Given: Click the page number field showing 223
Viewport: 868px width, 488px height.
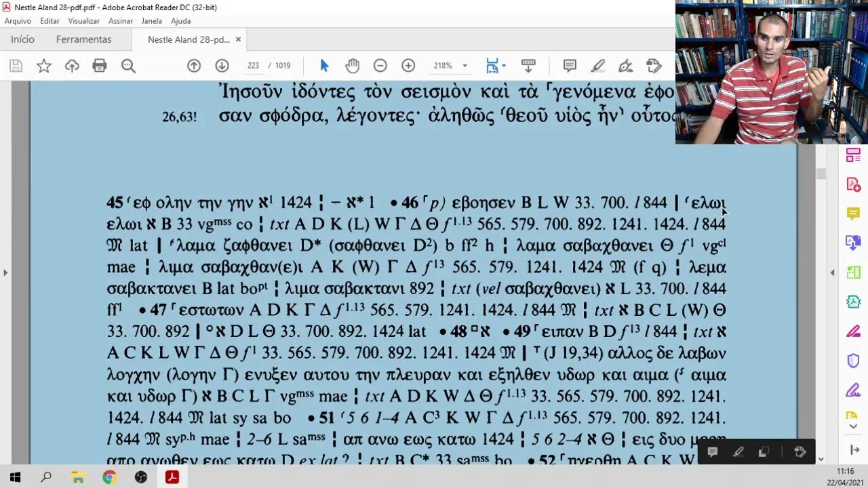Looking at the screenshot, I should (254, 66).
